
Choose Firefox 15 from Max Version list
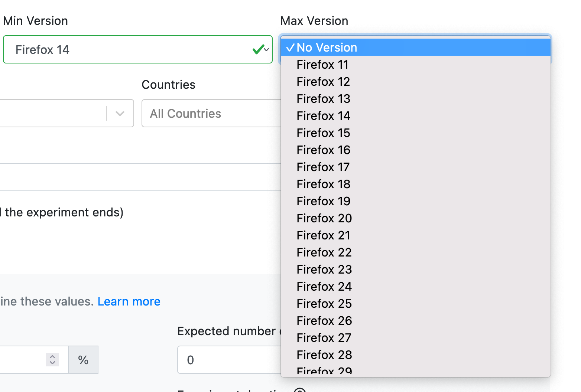(x=415, y=133)
